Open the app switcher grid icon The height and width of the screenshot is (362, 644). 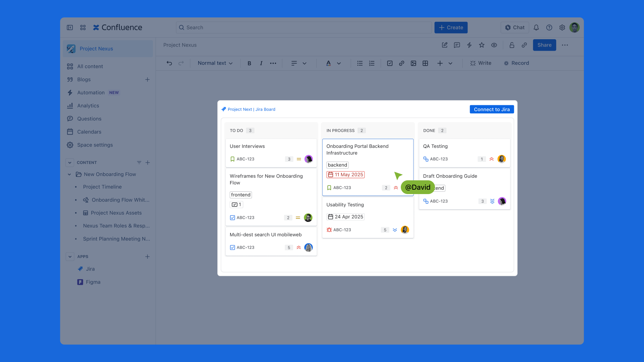point(83,27)
